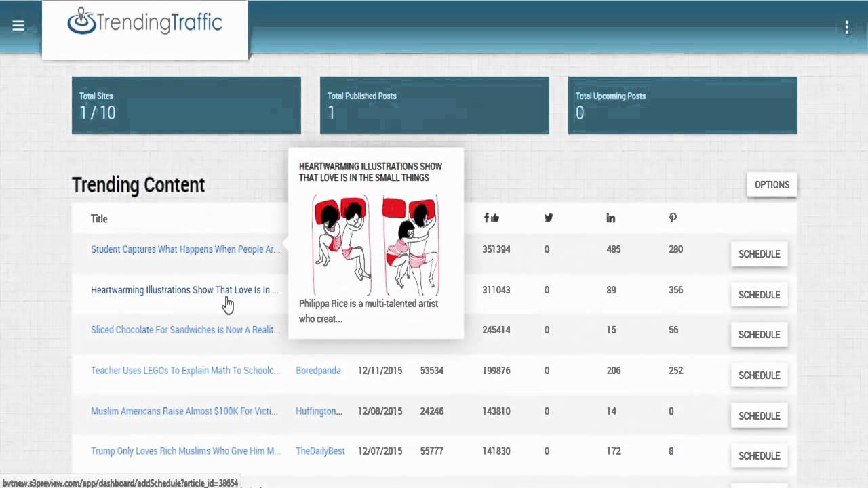Open Muslim Americans Raise Almost $100K link
Viewport: 868px width, 488px height.
tap(185, 411)
